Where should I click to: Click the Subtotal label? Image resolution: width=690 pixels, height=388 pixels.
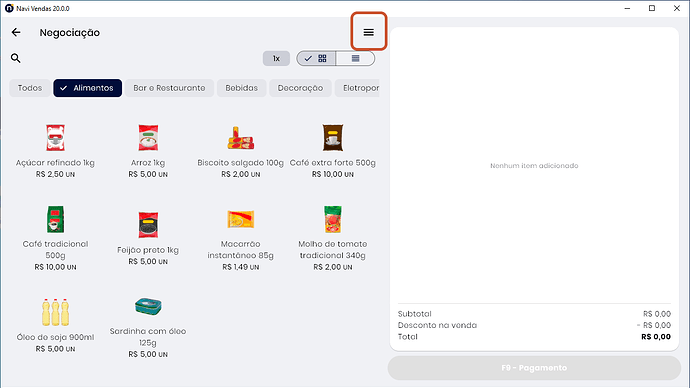coord(415,314)
